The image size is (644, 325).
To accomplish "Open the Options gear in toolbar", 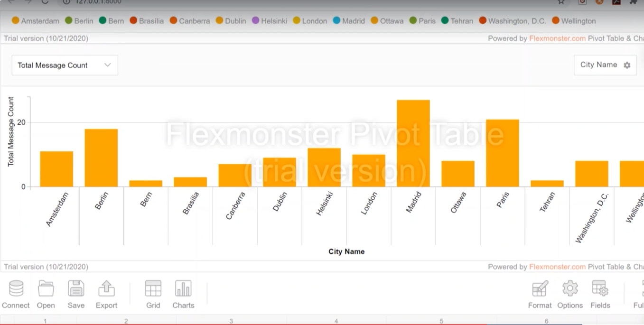I will tap(570, 288).
